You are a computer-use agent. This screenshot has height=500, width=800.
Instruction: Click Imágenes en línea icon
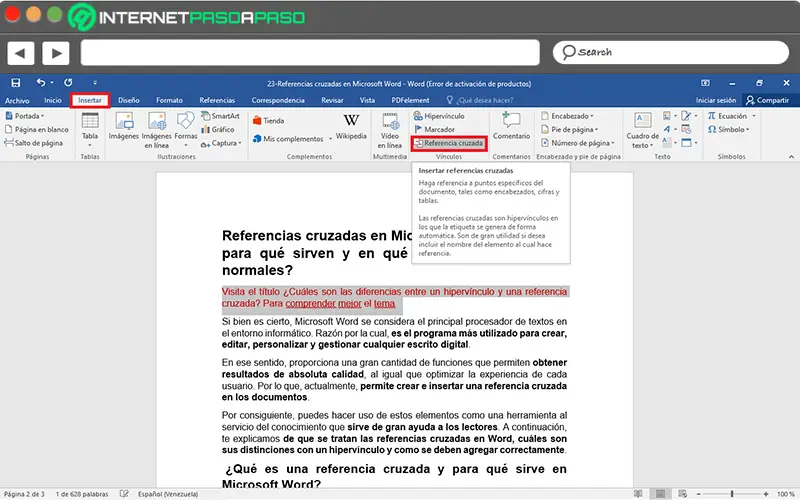point(157,131)
